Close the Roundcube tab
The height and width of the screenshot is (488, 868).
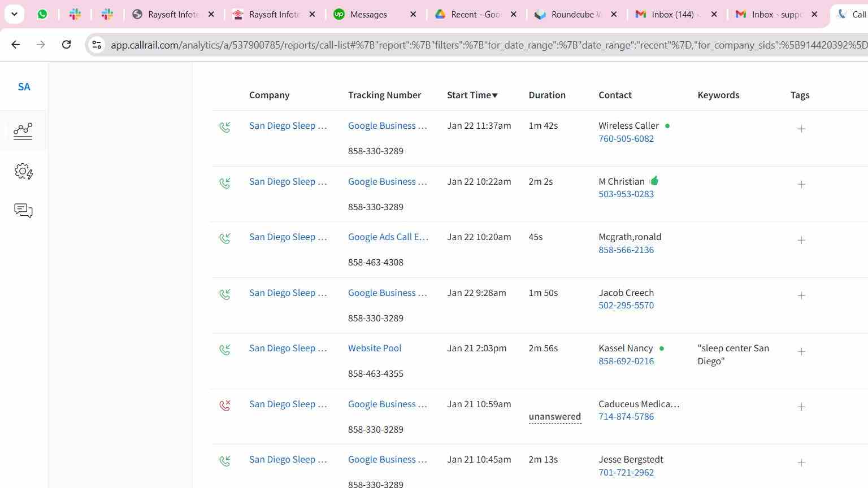pos(614,14)
